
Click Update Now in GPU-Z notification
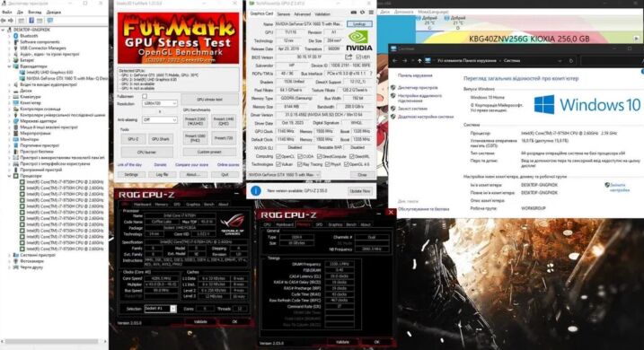click(360, 191)
